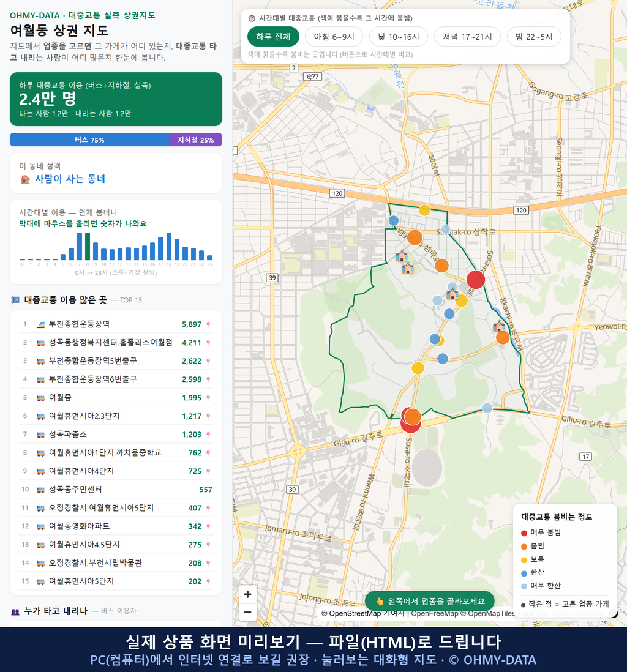Select 여월동영화아파트 row
The image size is (627, 672).
[x=116, y=526]
